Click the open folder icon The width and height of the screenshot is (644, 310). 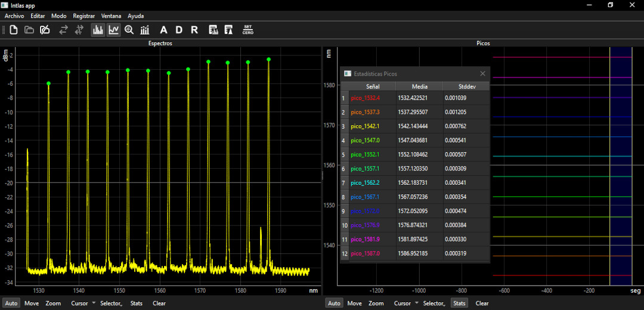click(x=29, y=30)
